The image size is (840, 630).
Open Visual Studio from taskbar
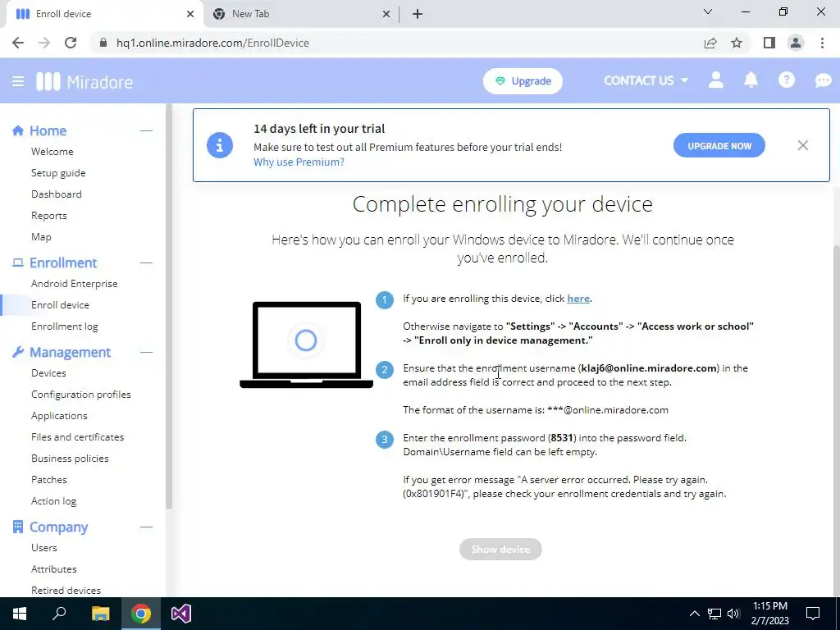click(181, 614)
